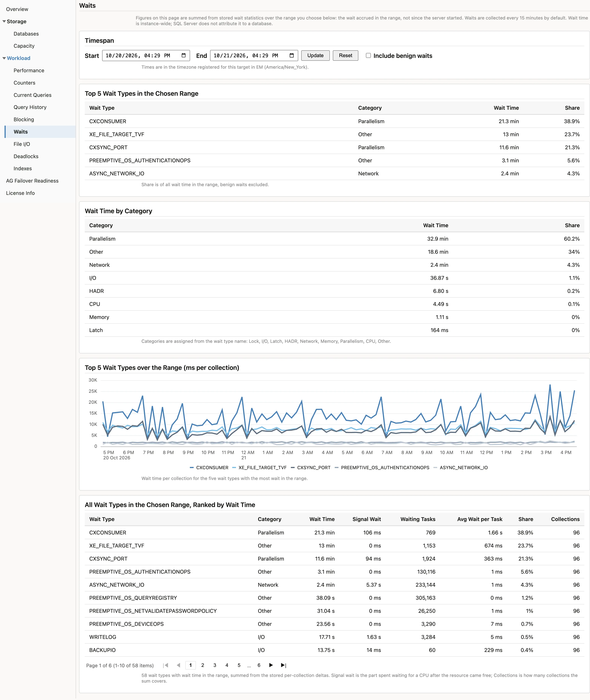
Task: Toggle CXCONSUMER series in chart legend
Action: coord(209,467)
